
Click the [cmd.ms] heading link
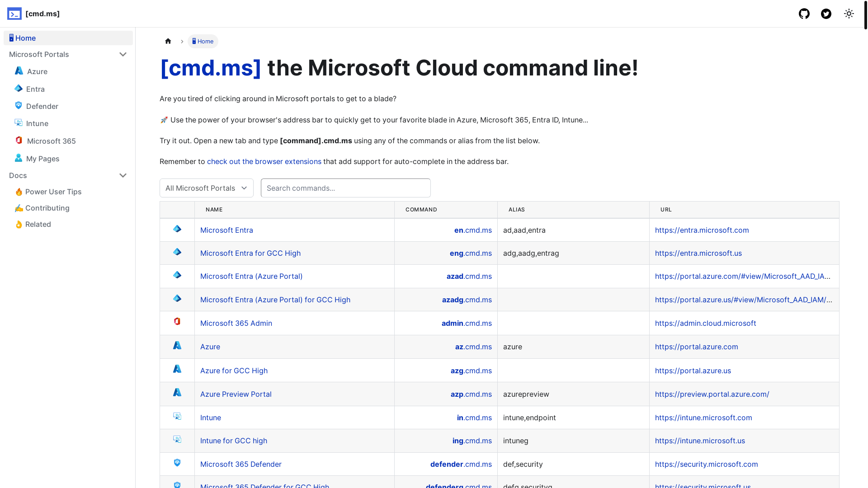(x=210, y=68)
